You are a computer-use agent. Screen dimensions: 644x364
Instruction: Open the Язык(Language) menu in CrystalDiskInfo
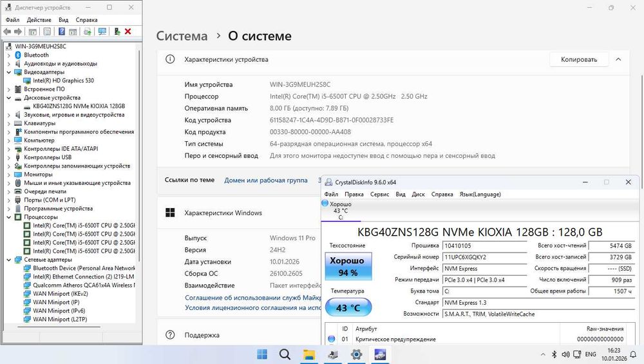coord(480,195)
